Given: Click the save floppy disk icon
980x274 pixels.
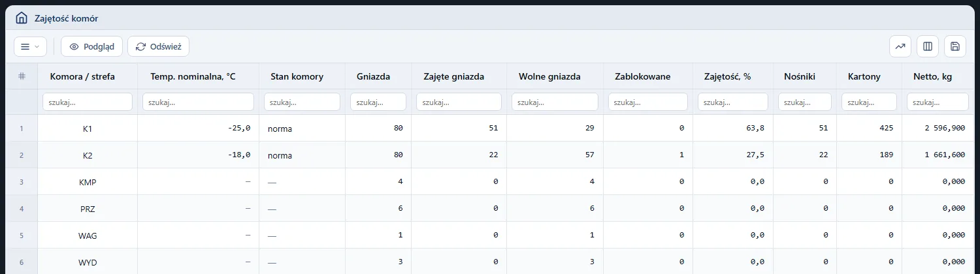Looking at the screenshot, I should [x=955, y=46].
